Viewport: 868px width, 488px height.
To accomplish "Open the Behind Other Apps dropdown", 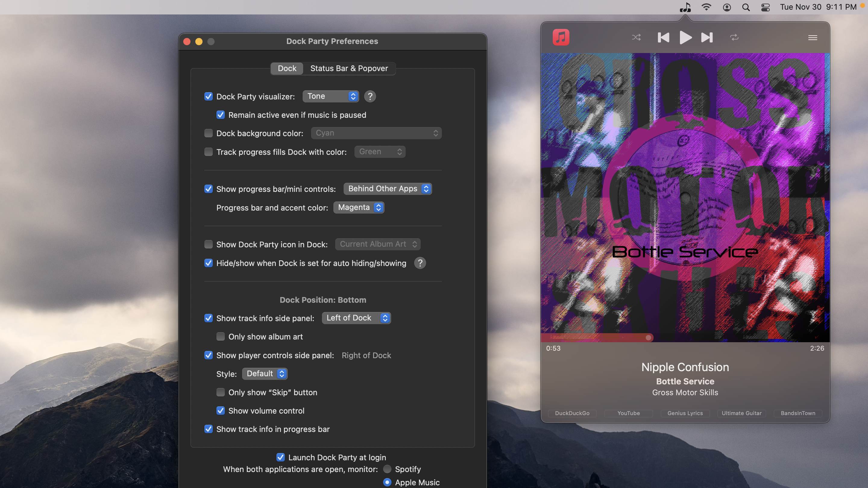I will click(388, 189).
